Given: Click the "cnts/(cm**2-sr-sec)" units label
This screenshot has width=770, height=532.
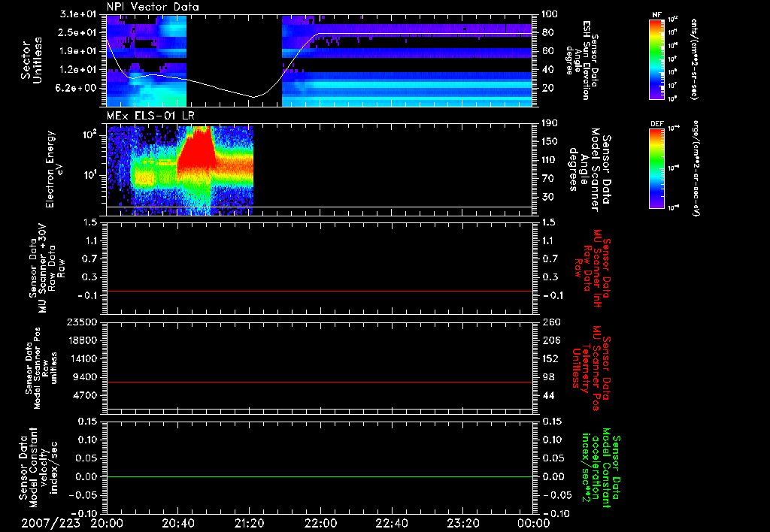Looking at the screenshot, I should click(x=693, y=59).
